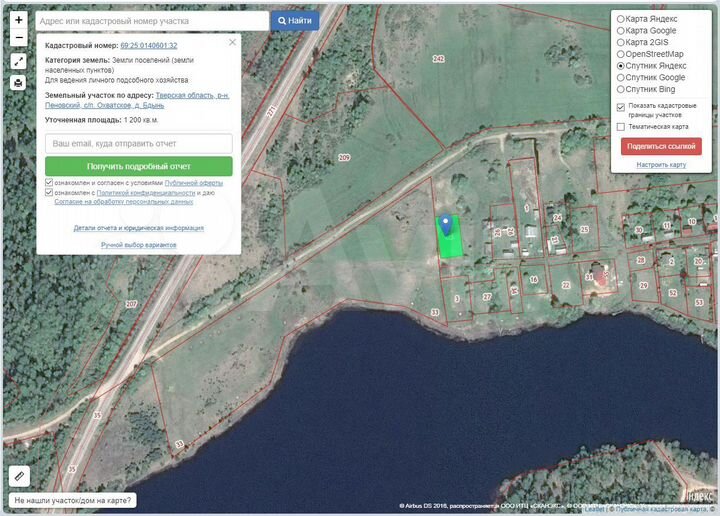
Task: Open the Настроить карту link
Action: coord(661,164)
